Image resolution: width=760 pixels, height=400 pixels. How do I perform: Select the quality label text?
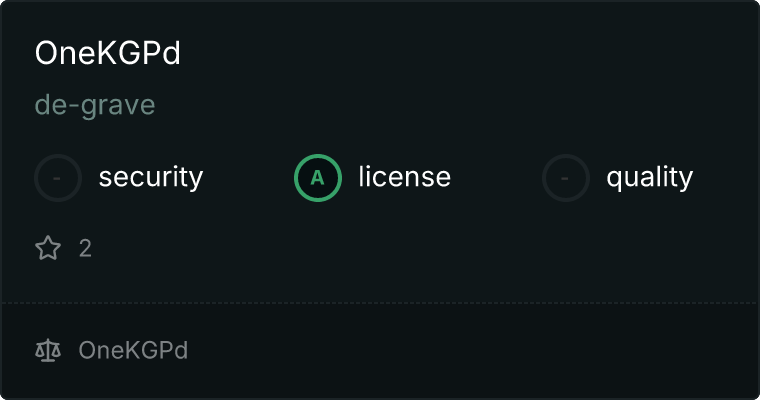point(649,177)
